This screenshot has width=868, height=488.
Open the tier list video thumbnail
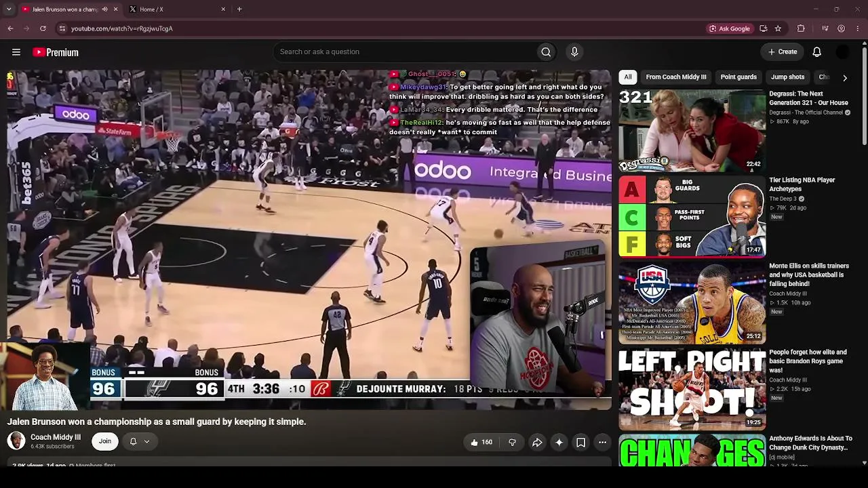[692, 216]
